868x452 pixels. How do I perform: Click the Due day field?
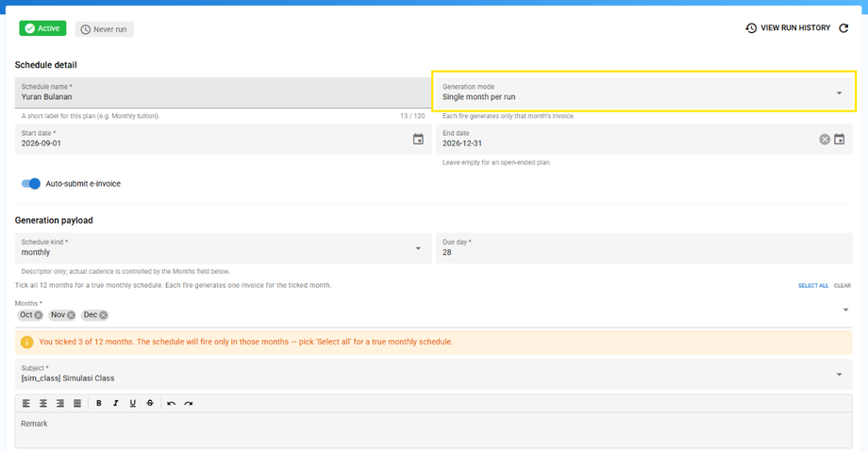tap(643, 248)
